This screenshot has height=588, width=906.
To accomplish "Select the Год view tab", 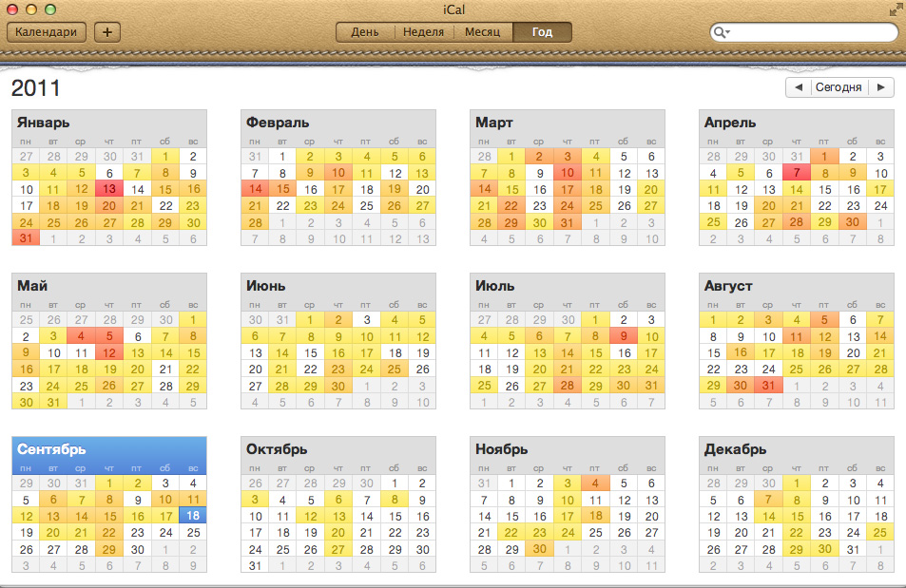I will [x=542, y=31].
